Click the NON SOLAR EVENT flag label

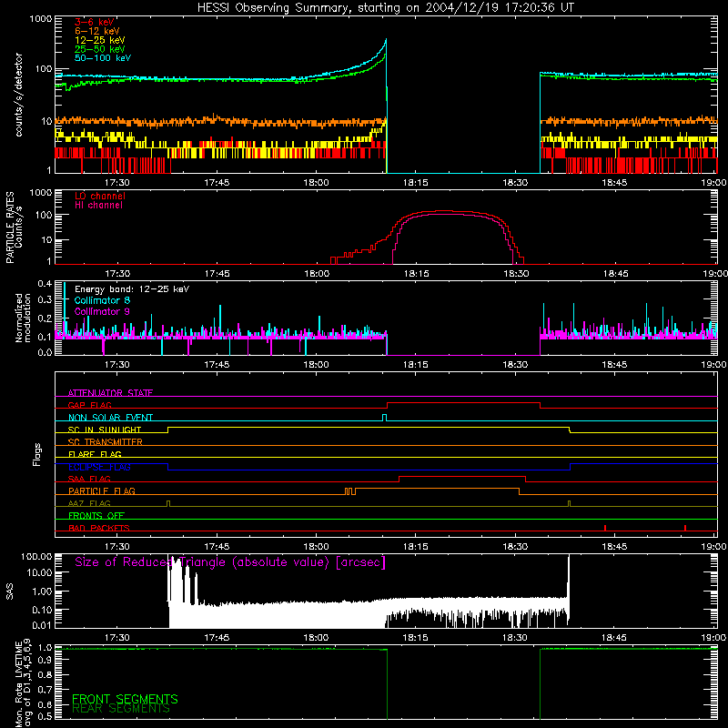point(110,418)
